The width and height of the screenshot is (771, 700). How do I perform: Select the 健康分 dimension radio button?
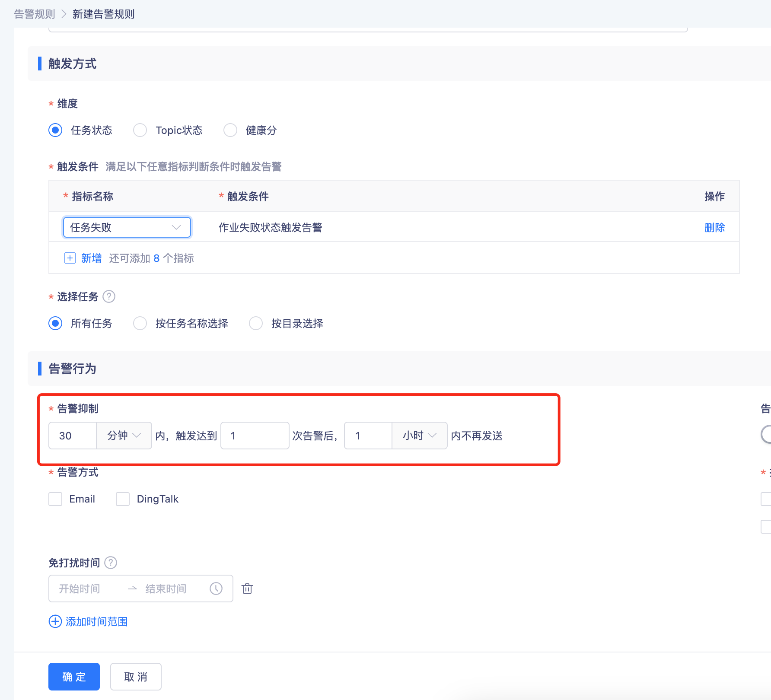[x=230, y=130]
